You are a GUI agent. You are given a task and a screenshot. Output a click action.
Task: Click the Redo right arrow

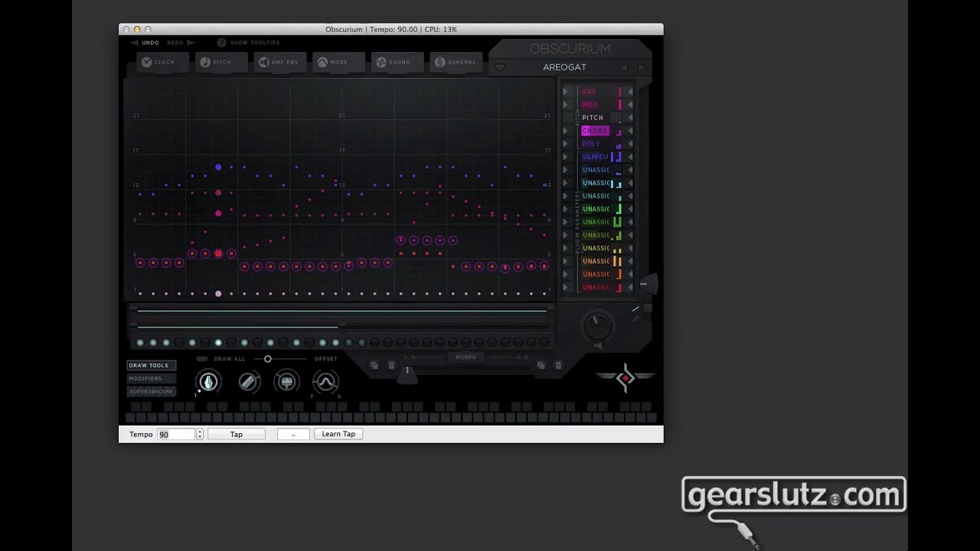tap(191, 43)
